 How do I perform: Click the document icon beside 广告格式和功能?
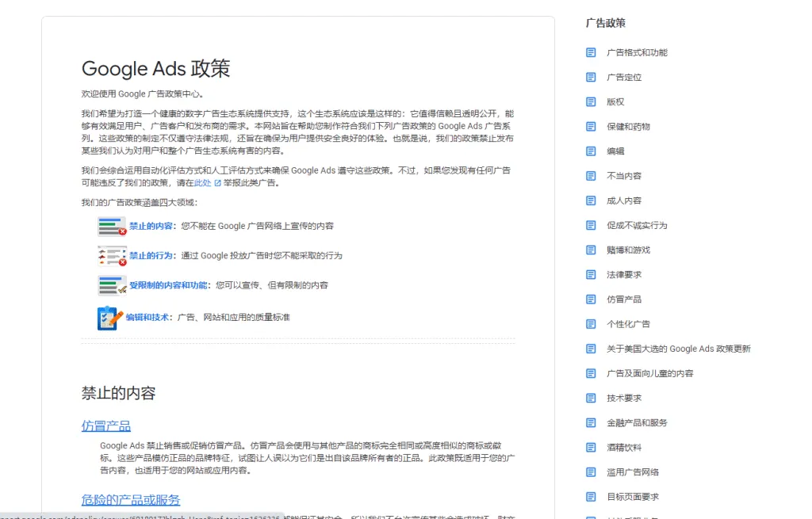[x=591, y=52]
